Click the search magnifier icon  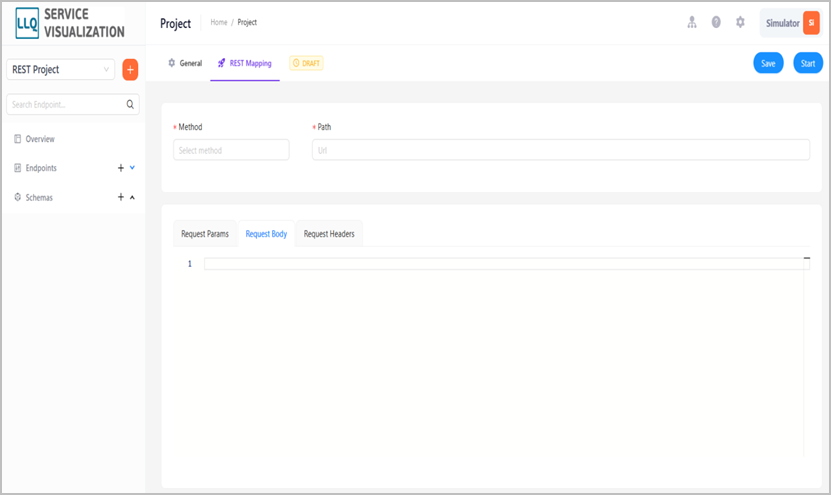(130, 104)
